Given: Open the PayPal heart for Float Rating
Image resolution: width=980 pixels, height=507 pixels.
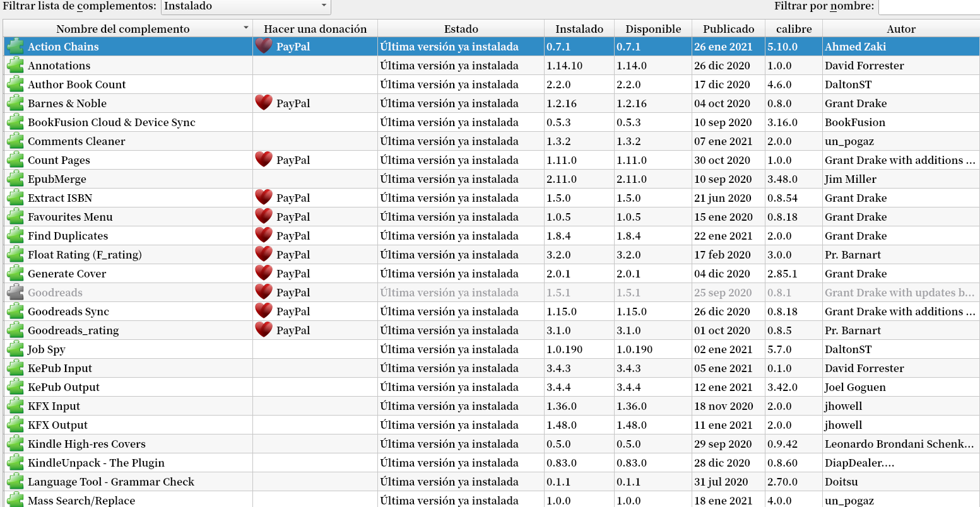Looking at the screenshot, I should click(x=264, y=254).
